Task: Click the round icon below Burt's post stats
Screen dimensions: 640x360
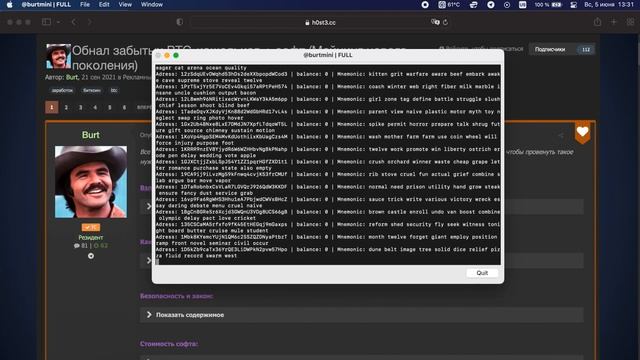Action: click(91, 256)
